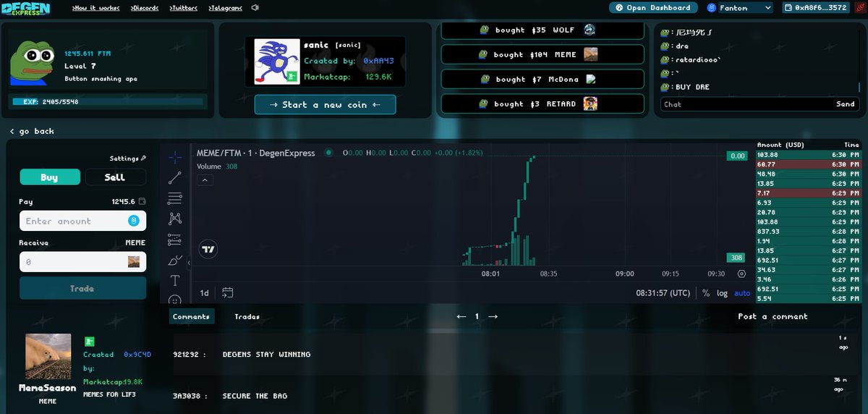
Task: Click the Trade button
Action: click(82, 288)
